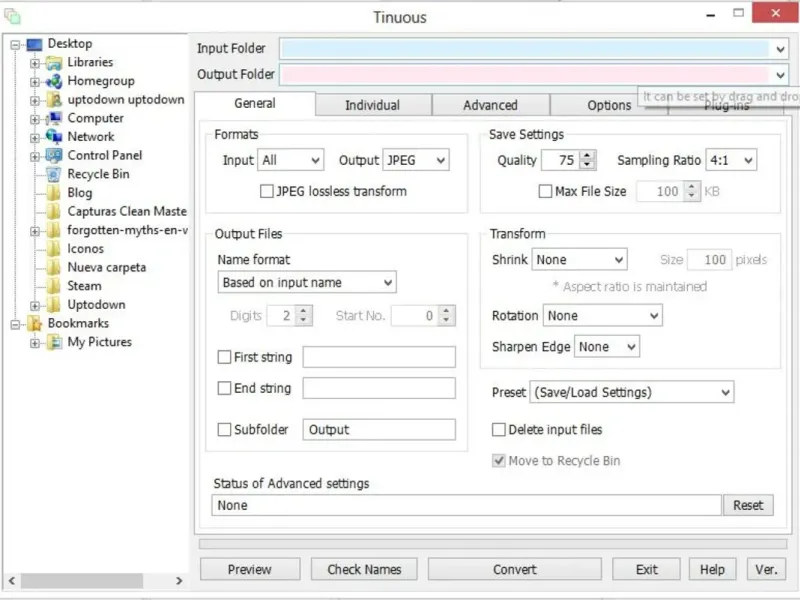Screen dimensions: 800x600
Task: Click the folder tree horizontal scrollbar thumb
Action: (x=82, y=581)
